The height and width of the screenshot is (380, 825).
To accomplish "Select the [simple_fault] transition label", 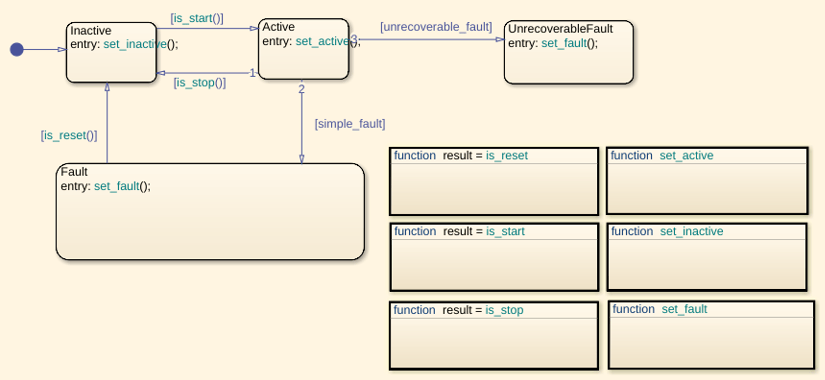I will (x=350, y=124).
